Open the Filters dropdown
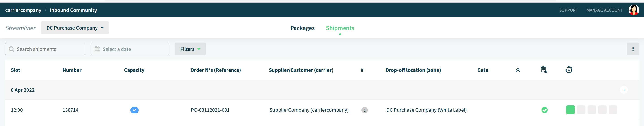The image size is (644, 126). click(190, 49)
